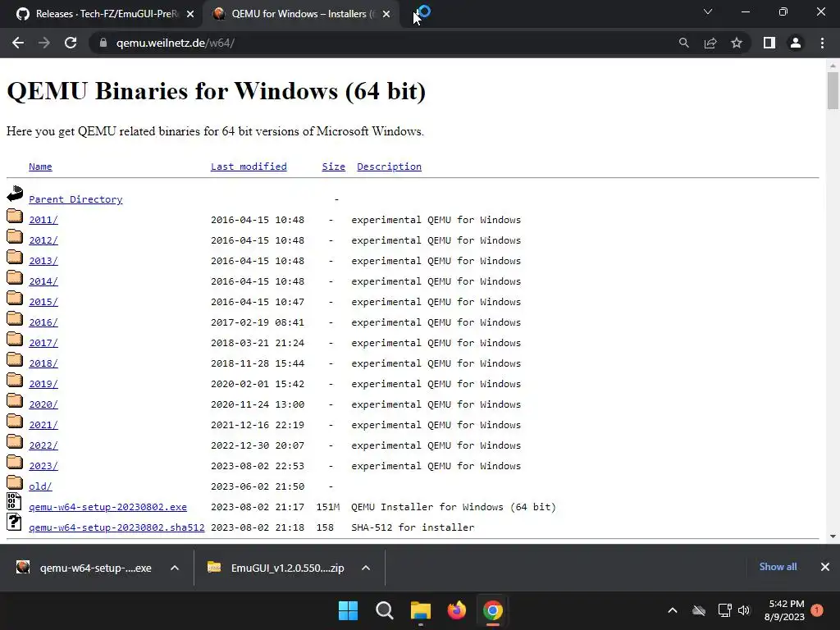The height and width of the screenshot is (630, 840).
Task: Open the 2016/ folder link
Action: [43, 322]
